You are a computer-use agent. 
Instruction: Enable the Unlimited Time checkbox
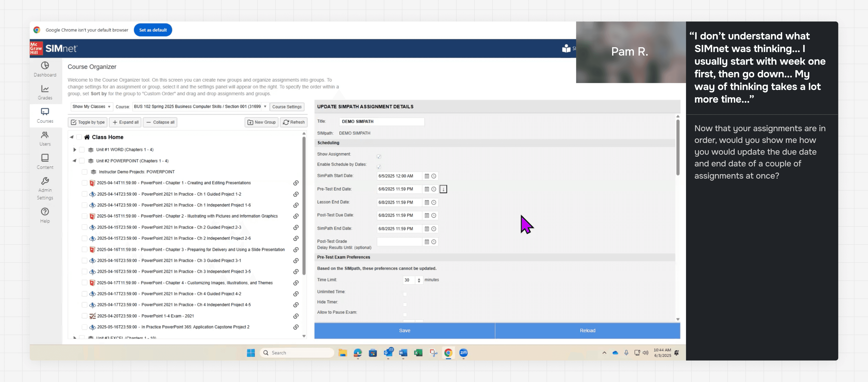coord(405,294)
